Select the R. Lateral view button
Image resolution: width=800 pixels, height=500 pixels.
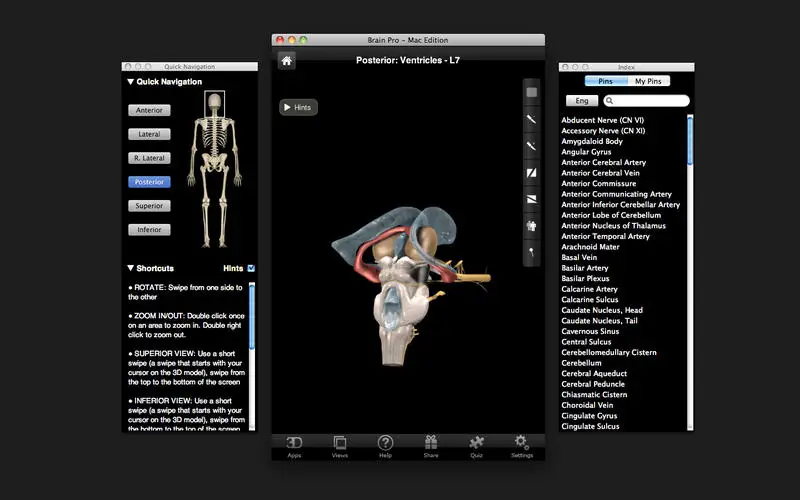pos(149,158)
